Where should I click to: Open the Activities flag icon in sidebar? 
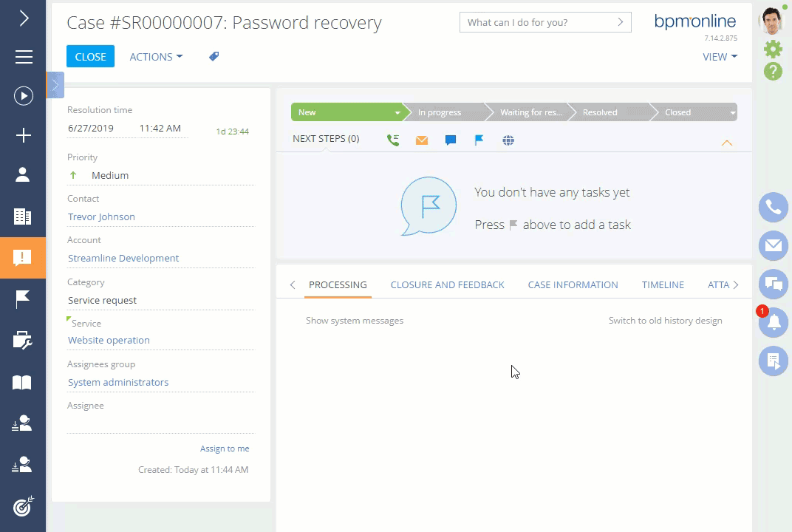click(23, 299)
